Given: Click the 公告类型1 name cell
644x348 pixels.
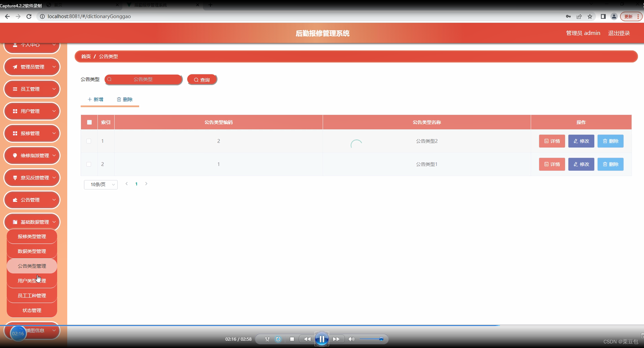Looking at the screenshot, I should click(427, 164).
